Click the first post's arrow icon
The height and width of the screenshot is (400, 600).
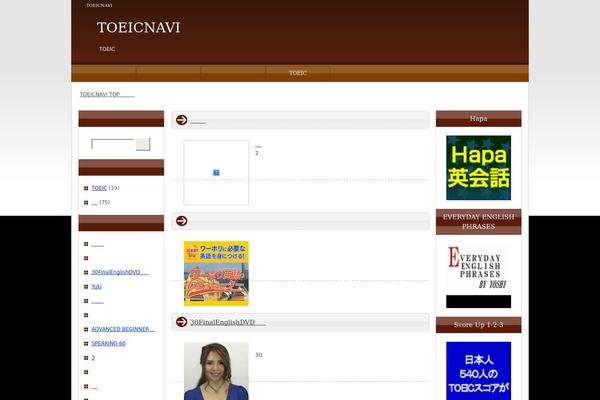click(x=181, y=120)
